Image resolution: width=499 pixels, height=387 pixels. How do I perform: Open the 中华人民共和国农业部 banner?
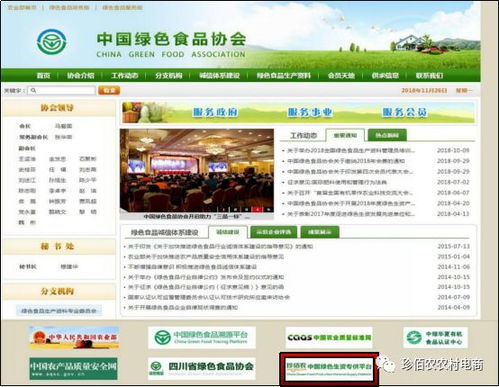[74, 337]
